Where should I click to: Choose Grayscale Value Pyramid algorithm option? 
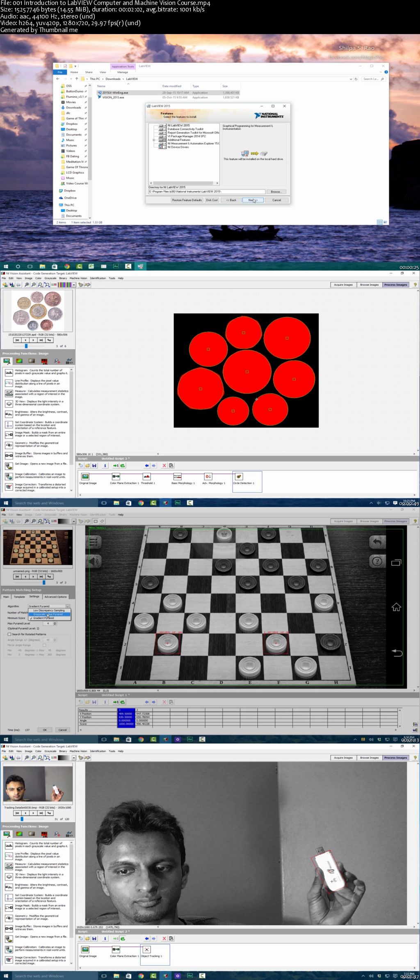tap(49, 614)
